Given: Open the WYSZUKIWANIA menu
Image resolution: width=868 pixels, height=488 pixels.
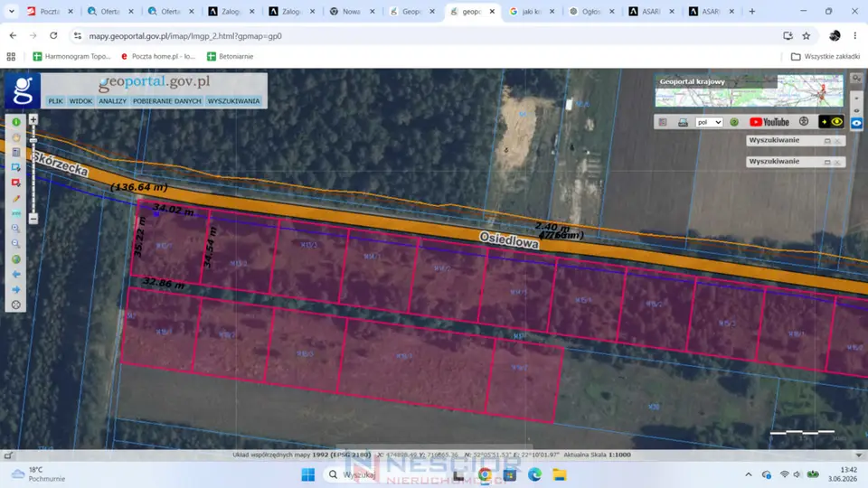Looking at the screenshot, I should pos(233,101).
